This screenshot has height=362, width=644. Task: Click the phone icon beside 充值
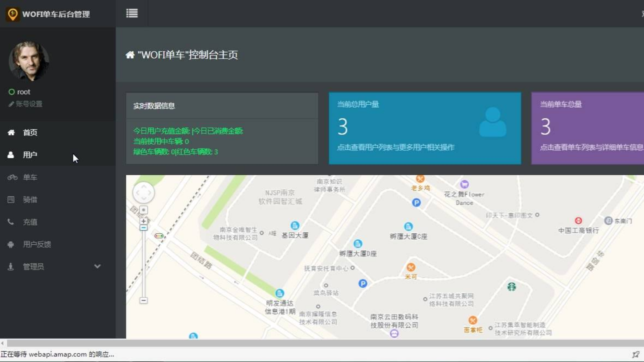(11, 222)
